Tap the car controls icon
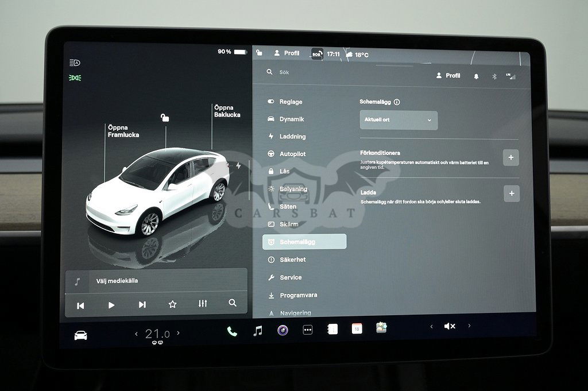 tap(80, 336)
